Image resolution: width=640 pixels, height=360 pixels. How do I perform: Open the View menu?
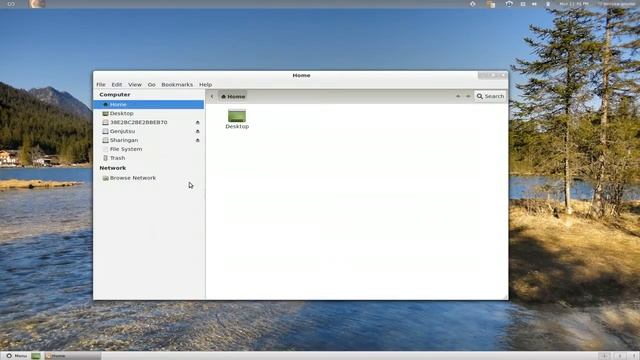coord(135,84)
